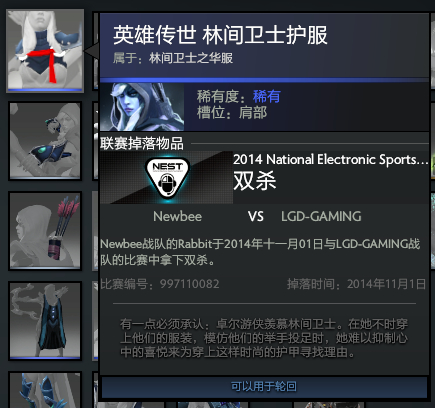Select the quiver with red arrows item
Viewport: 435px width, 408px height.
pos(45,230)
